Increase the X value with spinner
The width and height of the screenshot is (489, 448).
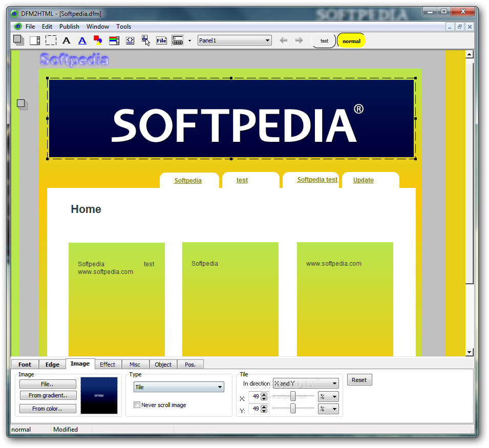click(x=264, y=394)
